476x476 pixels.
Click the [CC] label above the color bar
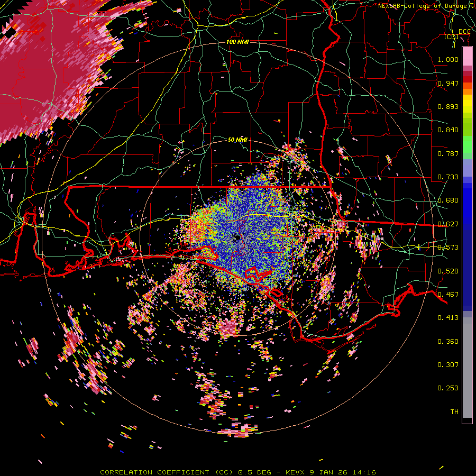point(452,37)
